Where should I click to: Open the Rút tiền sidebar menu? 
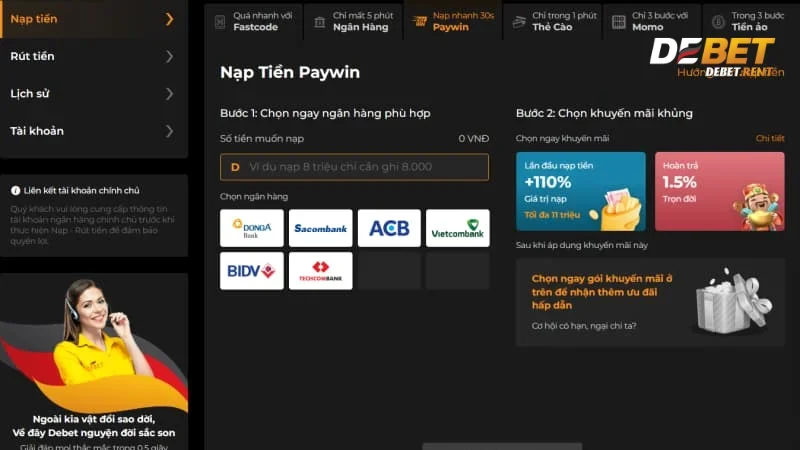tap(94, 56)
